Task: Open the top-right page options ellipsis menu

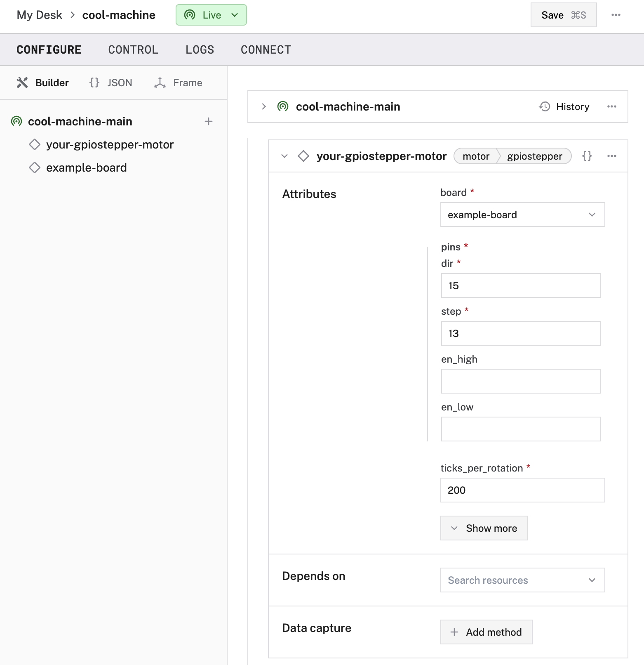Action: pyautogui.click(x=616, y=15)
